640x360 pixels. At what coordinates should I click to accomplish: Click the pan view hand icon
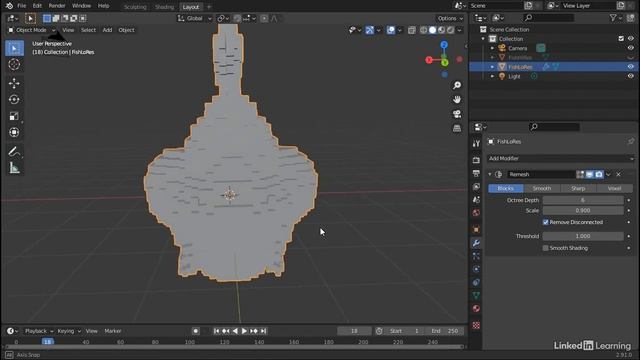pos(457,99)
